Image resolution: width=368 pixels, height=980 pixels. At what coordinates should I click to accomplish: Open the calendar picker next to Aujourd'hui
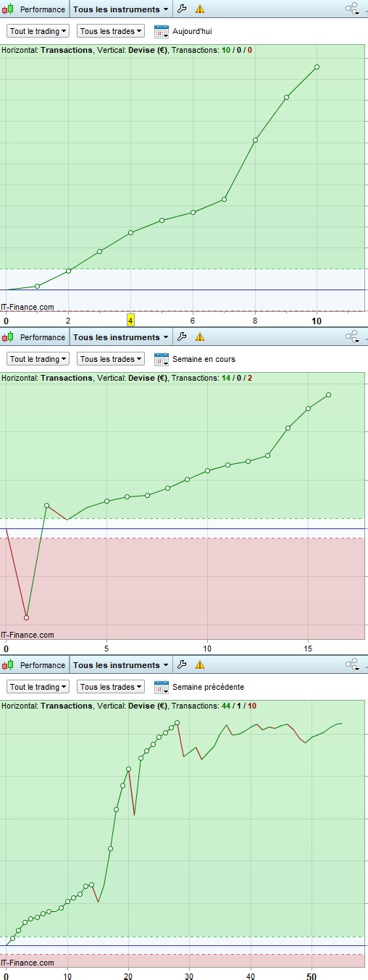(x=162, y=31)
